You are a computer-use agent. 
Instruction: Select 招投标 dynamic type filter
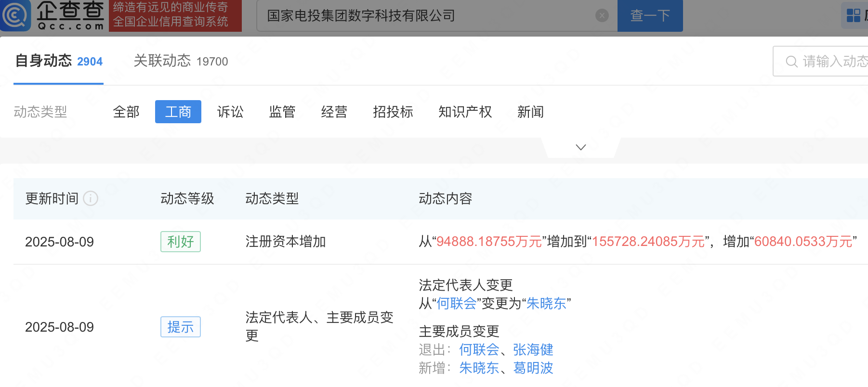coord(393,112)
